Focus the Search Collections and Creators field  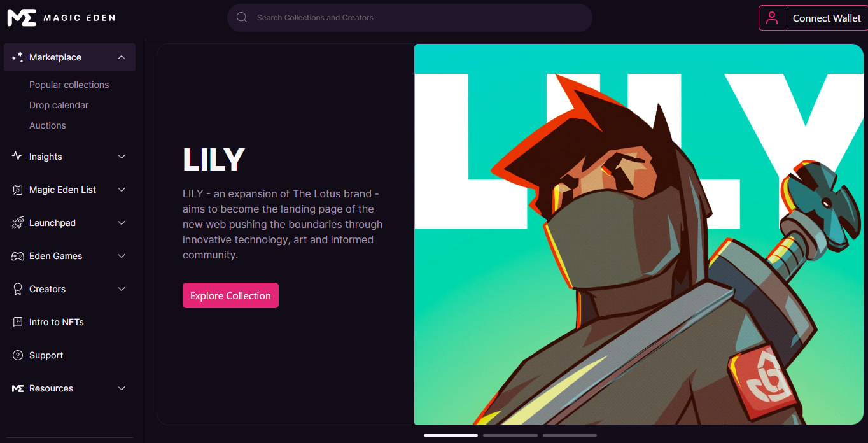pyautogui.click(x=410, y=18)
